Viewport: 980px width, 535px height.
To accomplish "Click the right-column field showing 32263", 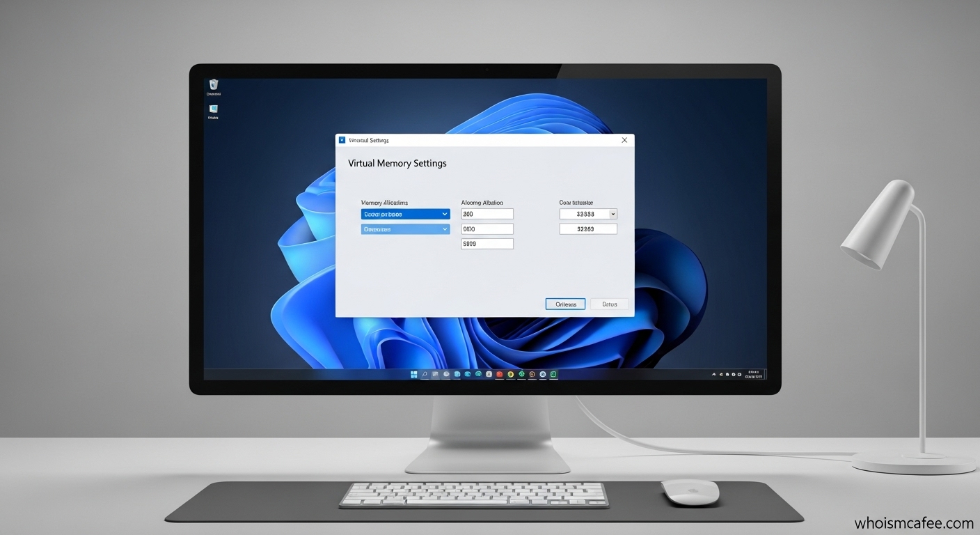I will pyautogui.click(x=588, y=229).
